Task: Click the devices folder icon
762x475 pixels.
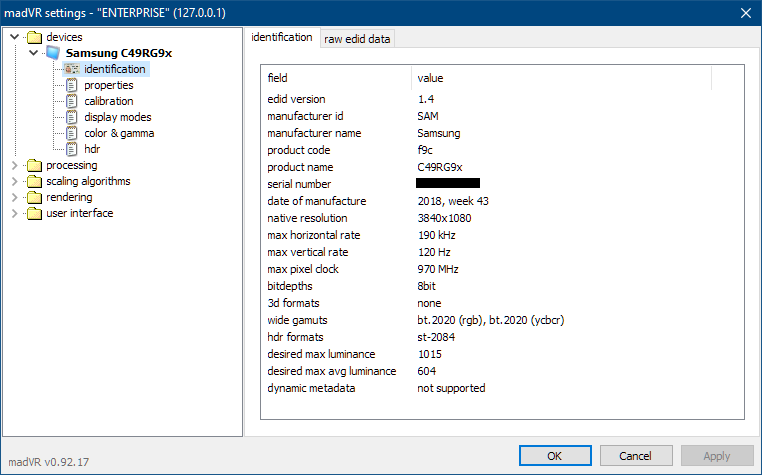Action: pyautogui.click(x=35, y=37)
